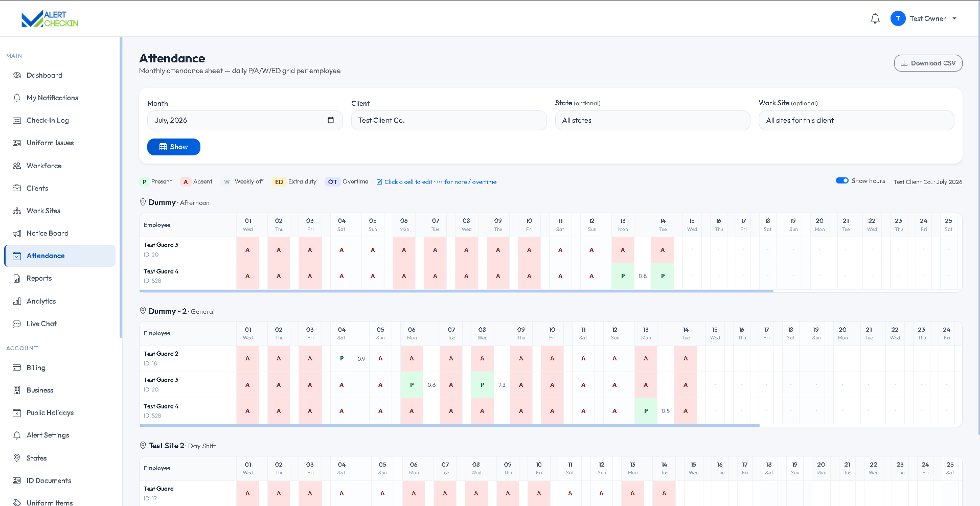Click the Attendance calendar icon in sidebar

click(x=17, y=256)
